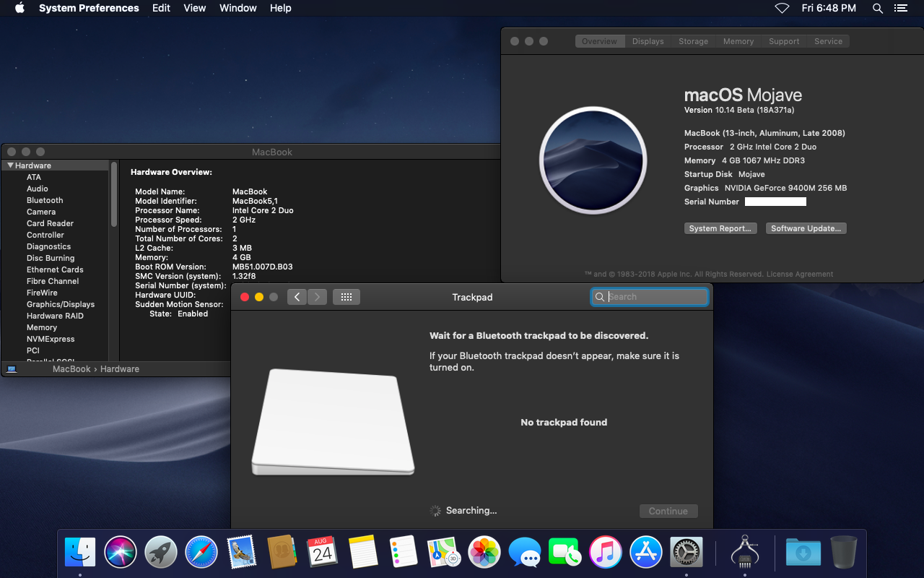
Task: Open Downloads folder in Dock
Action: [x=803, y=553]
